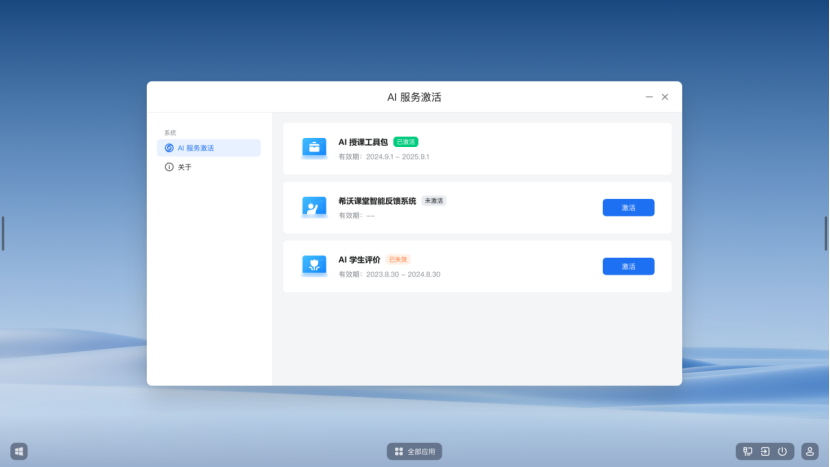The width and height of the screenshot is (830, 467).
Task: Click the power icon in the taskbar
Action: (782, 452)
